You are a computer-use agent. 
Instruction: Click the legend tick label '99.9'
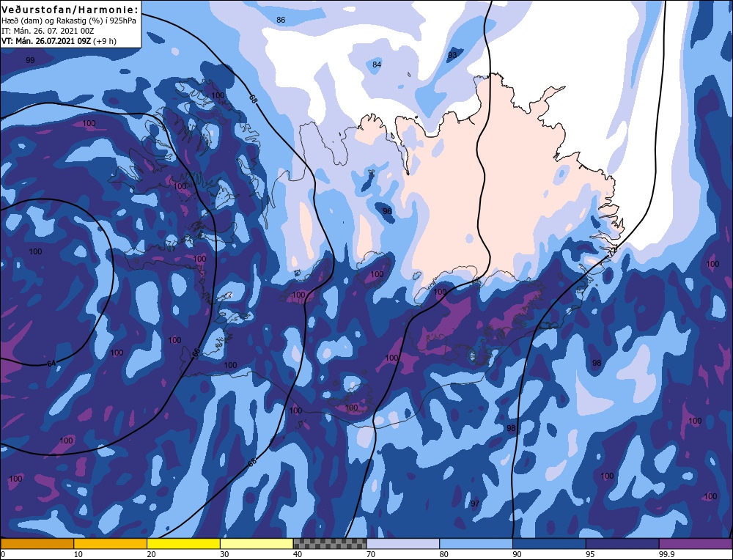tap(666, 554)
